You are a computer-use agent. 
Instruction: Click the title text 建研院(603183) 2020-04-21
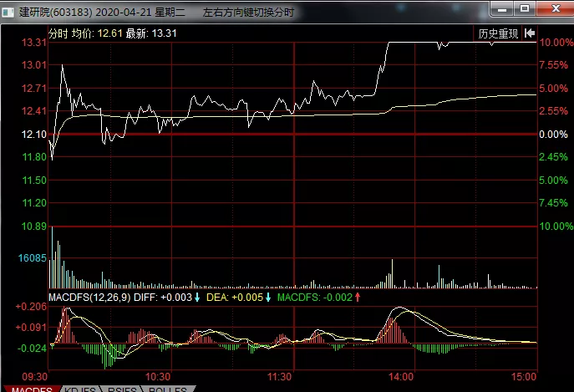(85, 13)
